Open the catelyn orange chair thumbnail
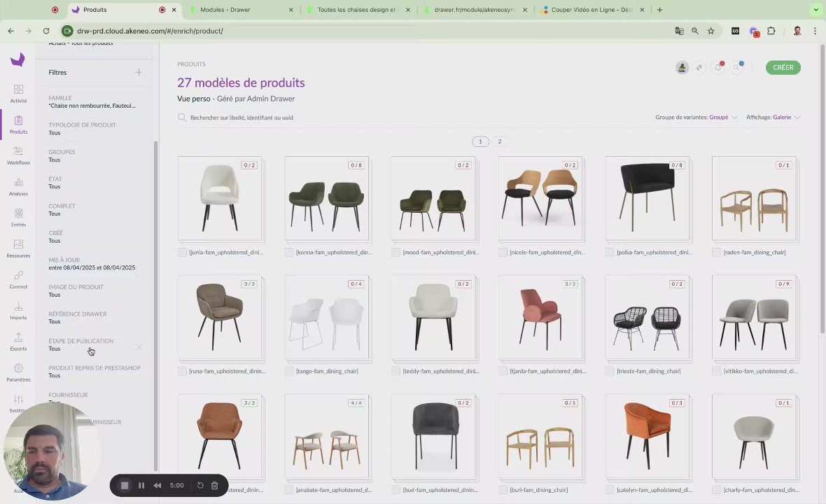The image size is (826, 504). click(x=647, y=436)
